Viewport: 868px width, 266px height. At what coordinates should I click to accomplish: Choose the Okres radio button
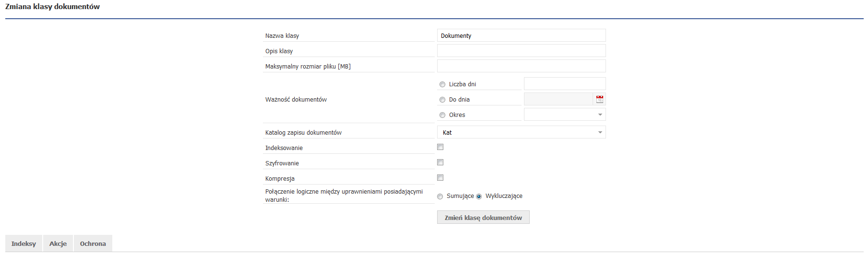[x=442, y=115]
